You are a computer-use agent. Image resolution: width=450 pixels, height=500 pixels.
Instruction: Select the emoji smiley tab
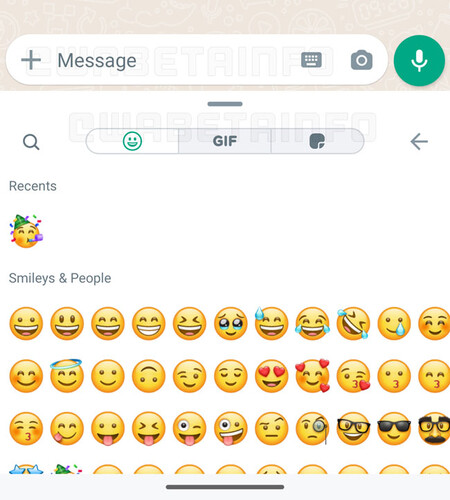(x=132, y=141)
